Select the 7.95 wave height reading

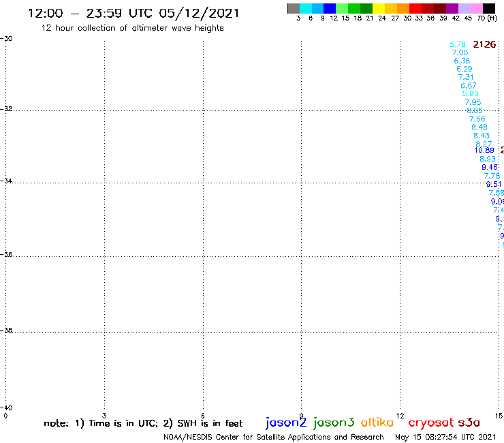[473, 102]
